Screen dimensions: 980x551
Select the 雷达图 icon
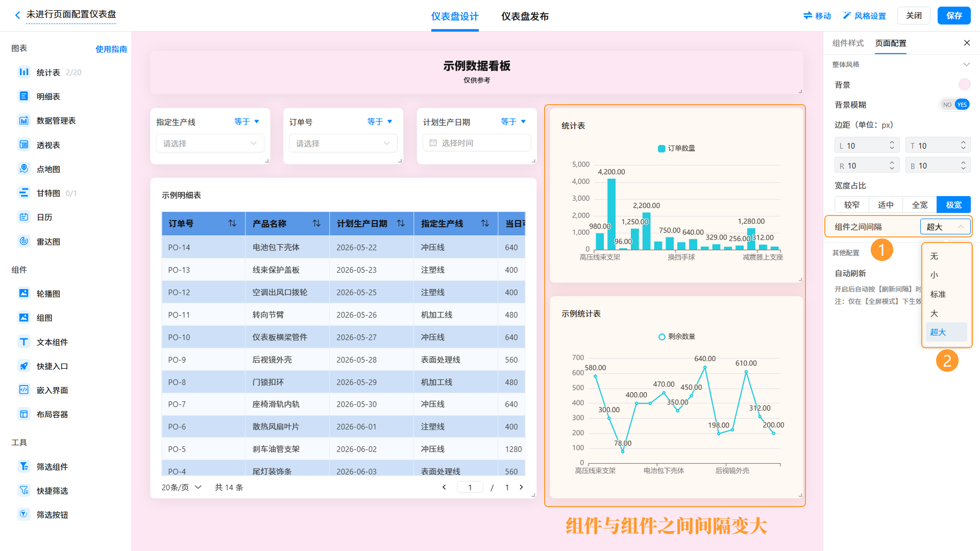tap(24, 241)
